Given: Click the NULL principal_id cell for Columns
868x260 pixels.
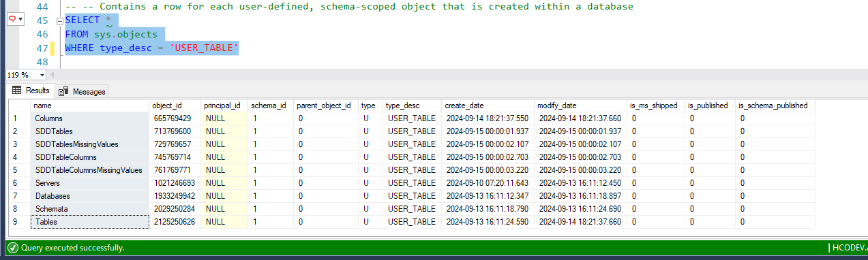Looking at the screenshot, I should (x=224, y=118).
